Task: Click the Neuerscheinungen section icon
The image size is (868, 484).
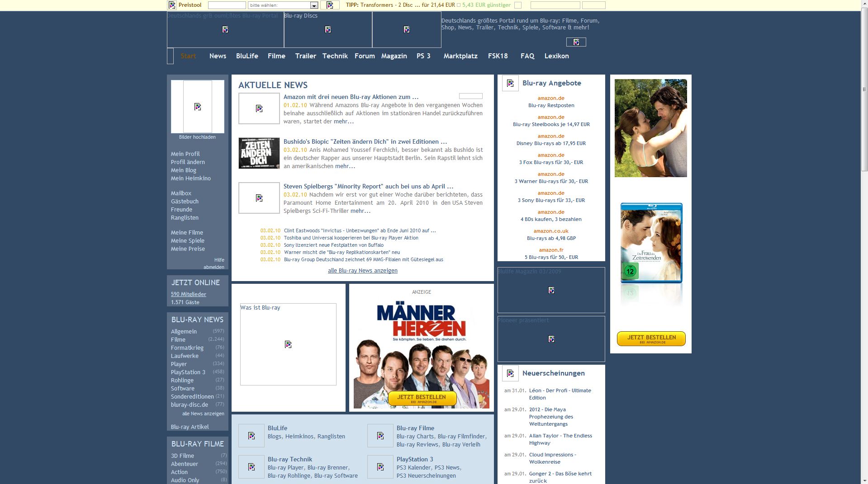Action: coord(510,373)
